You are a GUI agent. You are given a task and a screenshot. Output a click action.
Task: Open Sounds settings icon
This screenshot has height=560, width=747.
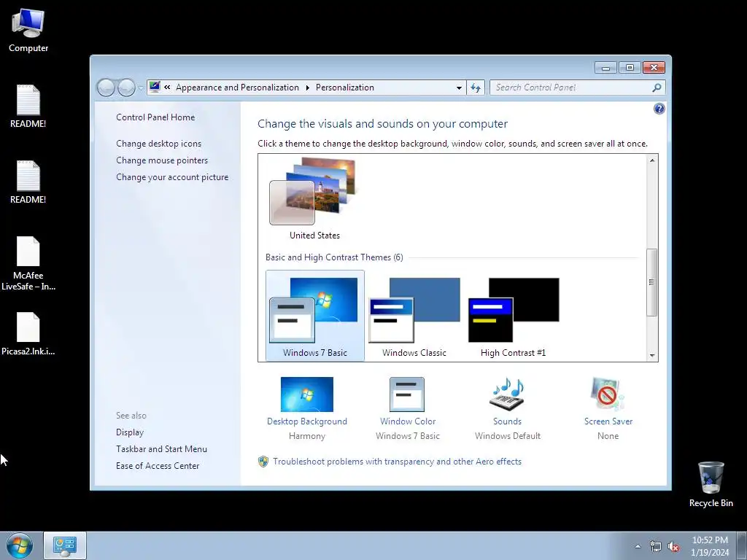tap(508, 394)
